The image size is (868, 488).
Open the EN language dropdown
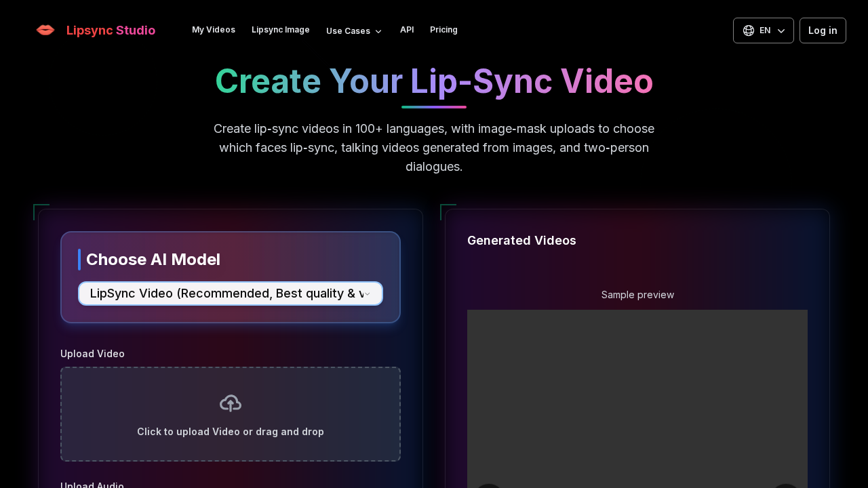[x=764, y=30]
